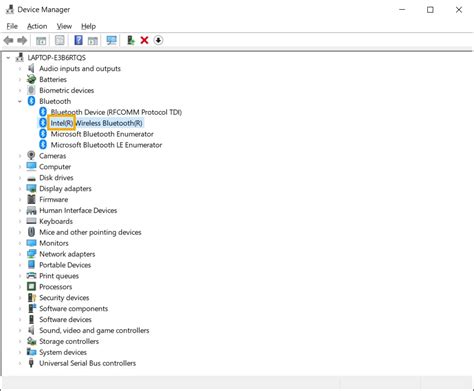Collapse the Bluetooth category

[x=20, y=101]
